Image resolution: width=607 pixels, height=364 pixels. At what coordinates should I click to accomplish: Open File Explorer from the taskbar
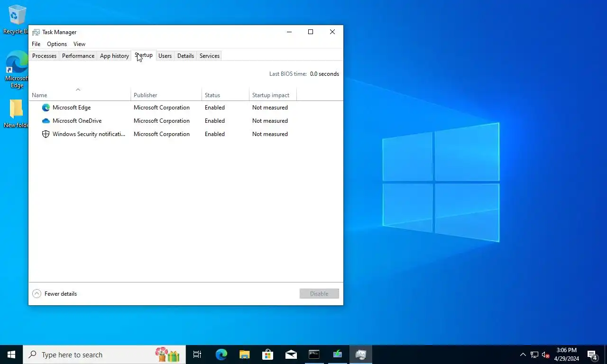(x=245, y=355)
